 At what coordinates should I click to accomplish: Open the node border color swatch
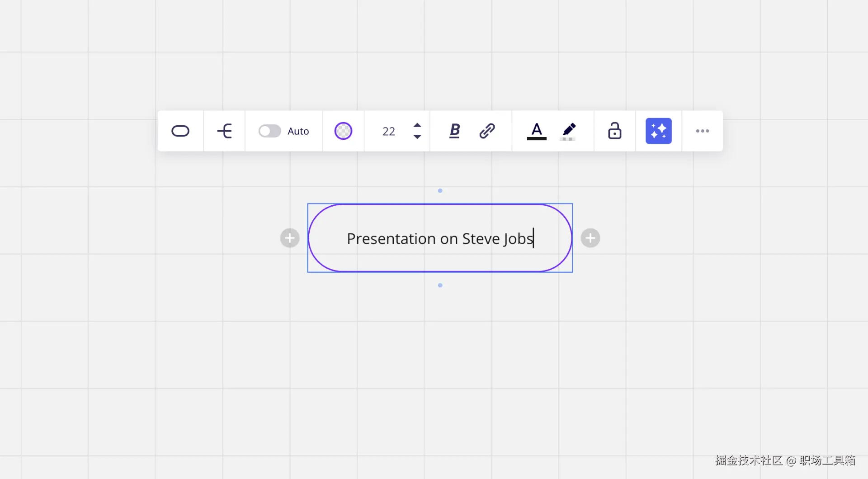pyautogui.click(x=343, y=131)
